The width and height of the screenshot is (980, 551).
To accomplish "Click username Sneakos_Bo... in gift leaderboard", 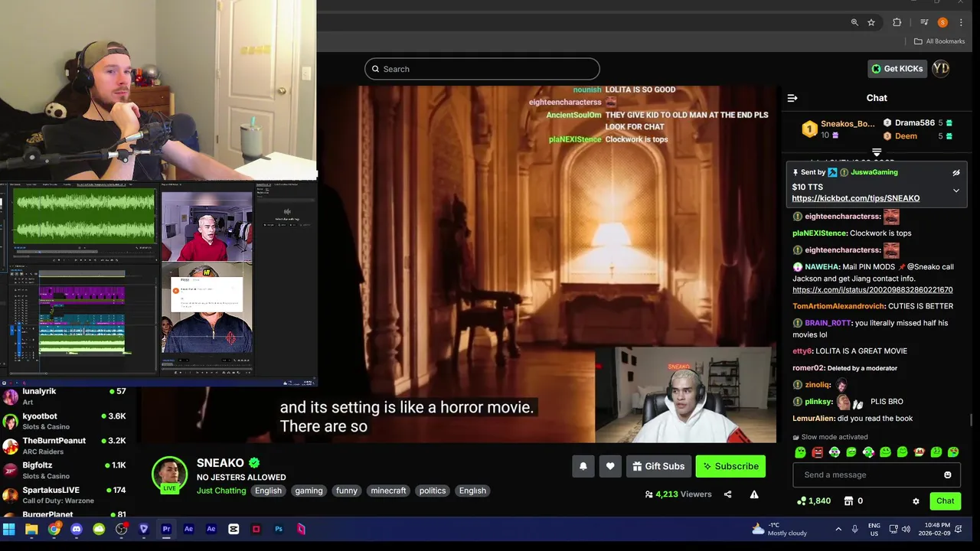I will [848, 124].
